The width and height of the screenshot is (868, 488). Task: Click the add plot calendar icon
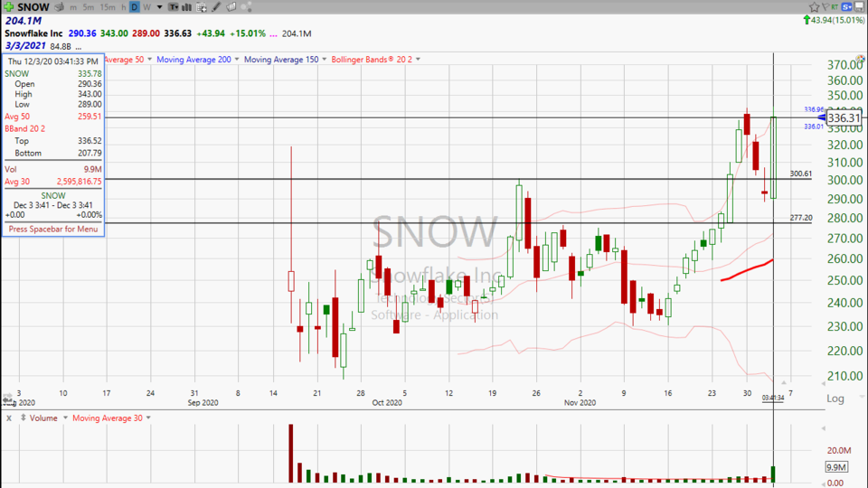click(202, 7)
